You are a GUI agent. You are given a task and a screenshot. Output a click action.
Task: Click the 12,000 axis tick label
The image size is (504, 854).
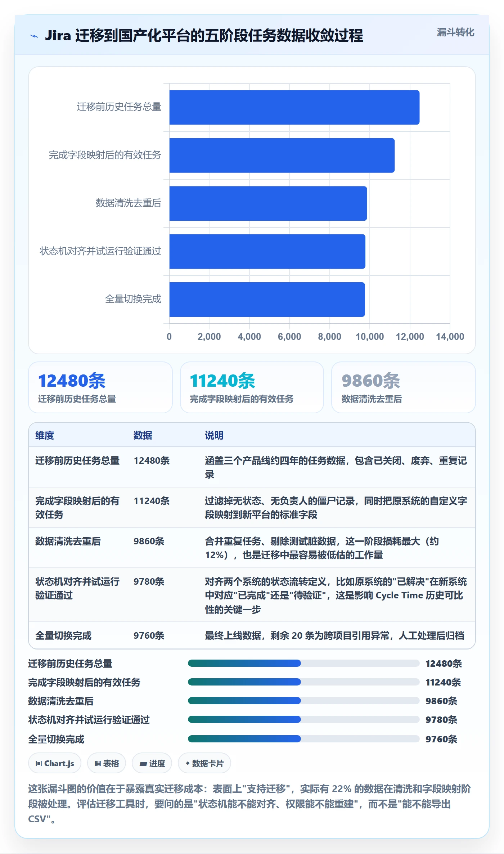coord(410,337)
